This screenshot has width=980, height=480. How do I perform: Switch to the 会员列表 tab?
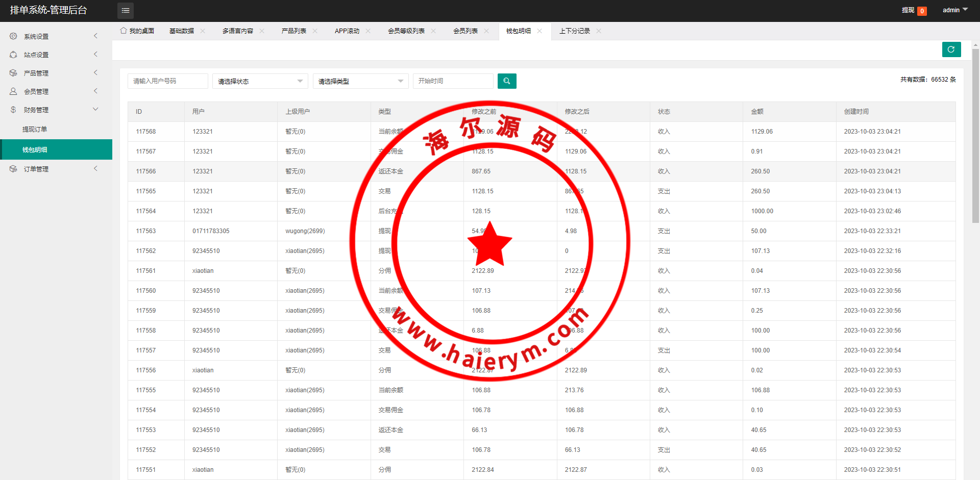tap(465, 31)
